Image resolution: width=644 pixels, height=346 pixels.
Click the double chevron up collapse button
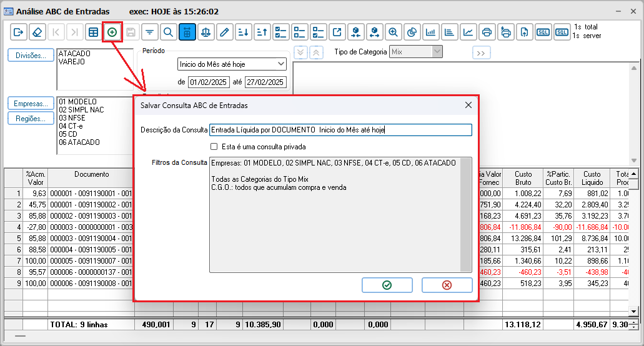pos(316,52)
